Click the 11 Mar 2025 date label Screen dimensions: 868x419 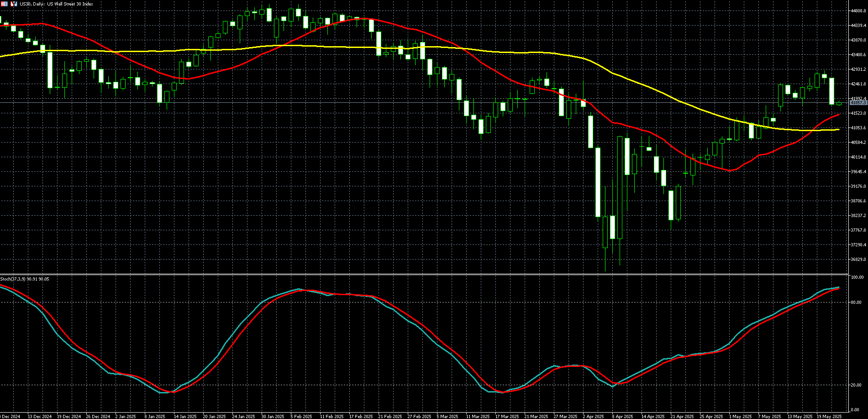(478, 416)
